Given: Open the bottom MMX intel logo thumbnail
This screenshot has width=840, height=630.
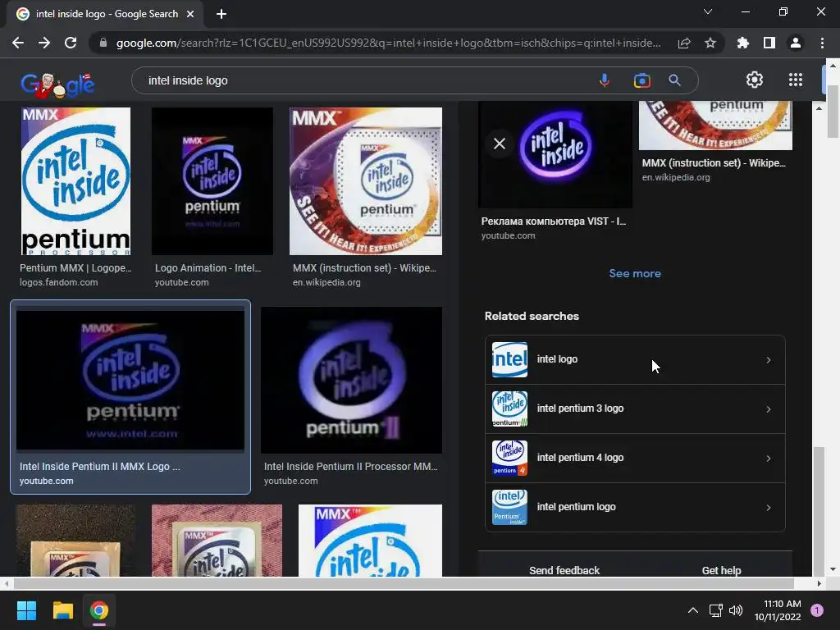Looking at the screenshot, I should tap(370, 541).
